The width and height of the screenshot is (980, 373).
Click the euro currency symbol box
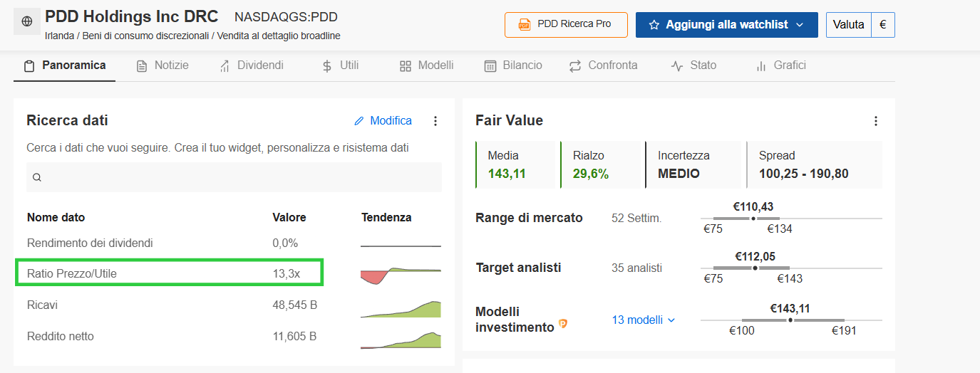click(883, 24)
